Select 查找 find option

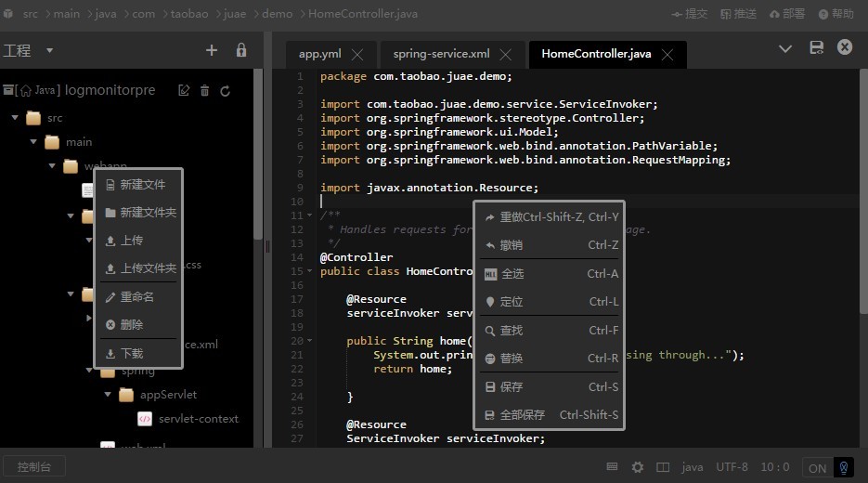click(550, 330)
